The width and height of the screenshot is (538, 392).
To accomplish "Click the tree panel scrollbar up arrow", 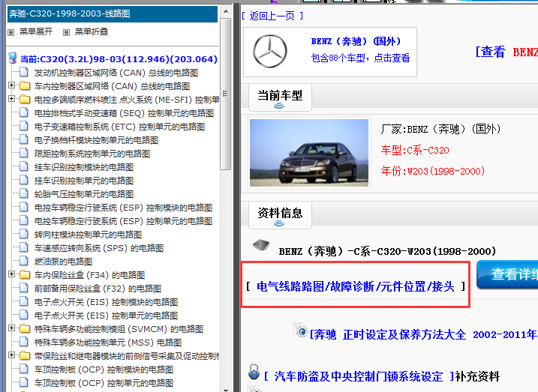I will click(226, 11).
